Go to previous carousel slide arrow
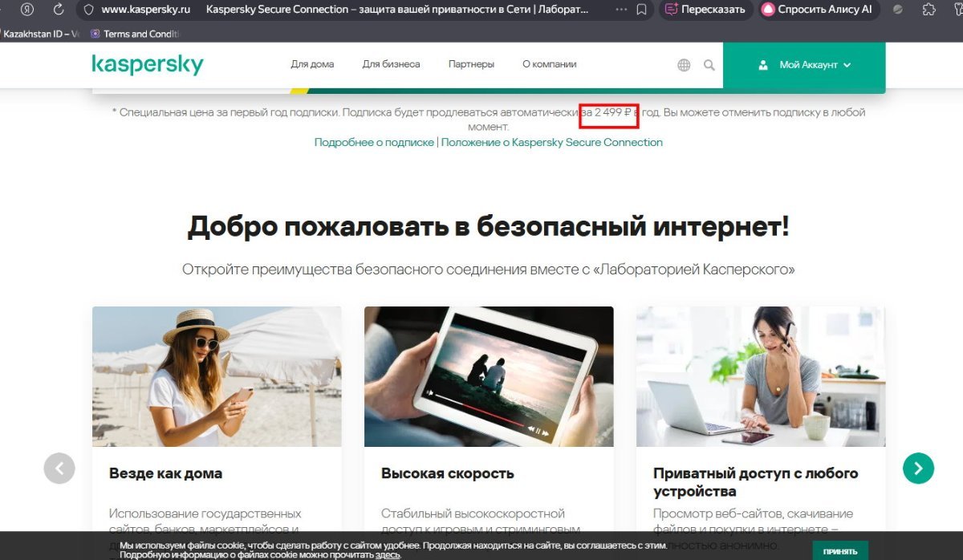The width and height of the screenshot is (963, 560). point(59,468)
